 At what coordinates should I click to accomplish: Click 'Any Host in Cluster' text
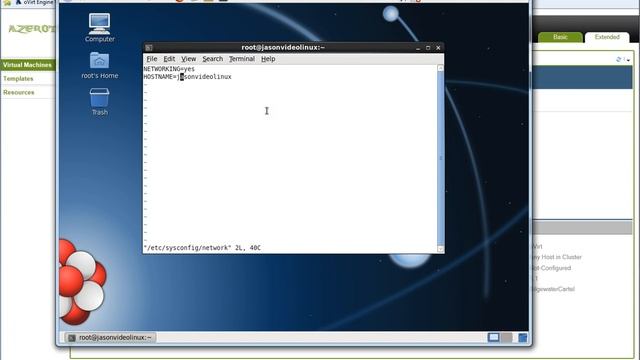[557, 257]
